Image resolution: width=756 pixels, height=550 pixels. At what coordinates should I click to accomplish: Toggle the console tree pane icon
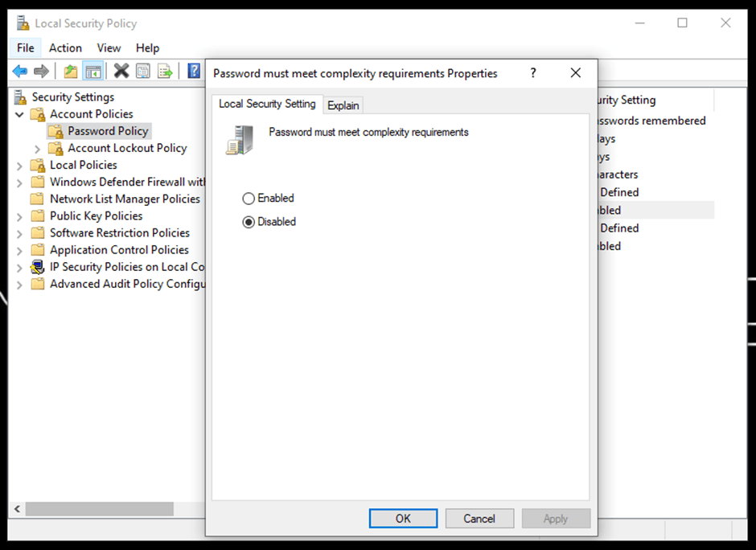click(93, 71)
